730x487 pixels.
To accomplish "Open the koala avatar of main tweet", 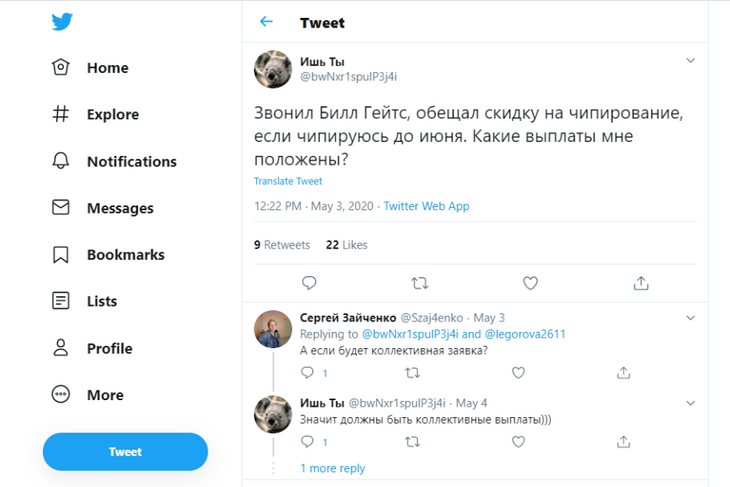I will [272, 70].
